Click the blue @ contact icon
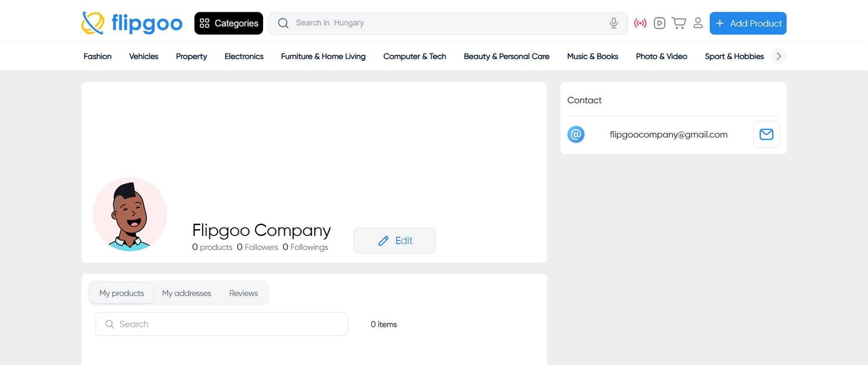 576,134
